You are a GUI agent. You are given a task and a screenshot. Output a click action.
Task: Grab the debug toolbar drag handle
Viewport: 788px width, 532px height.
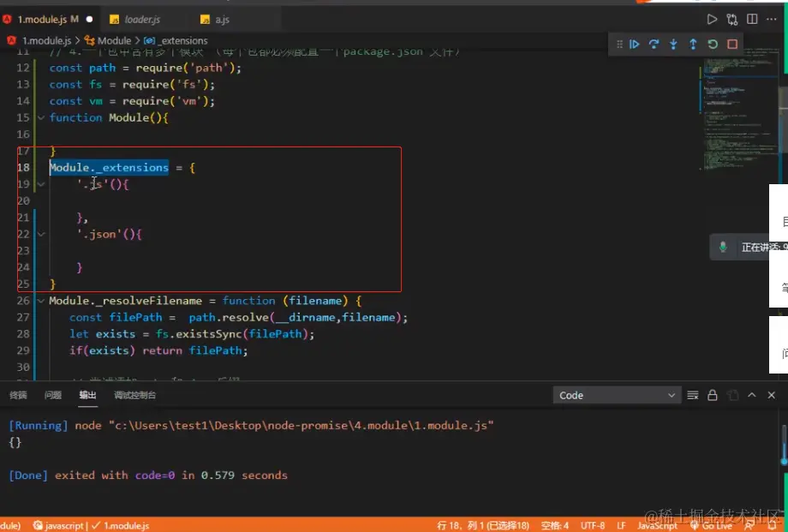pos(619,45)
